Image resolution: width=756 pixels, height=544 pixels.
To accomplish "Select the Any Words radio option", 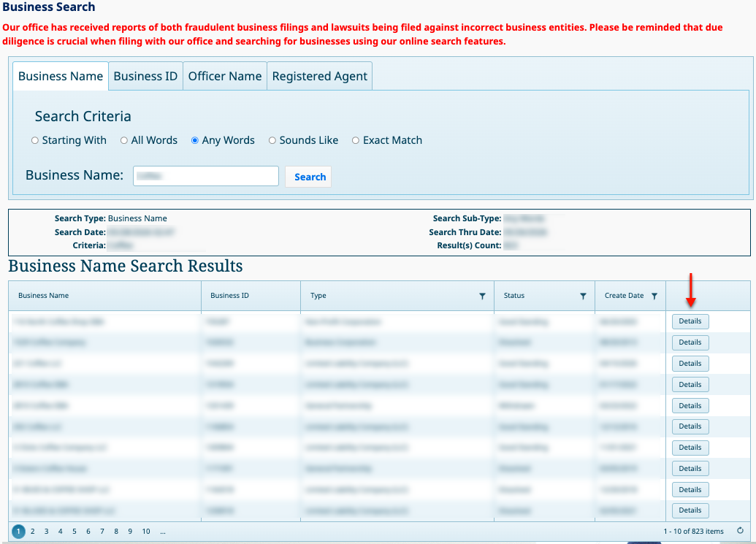I will coord(195,140).
